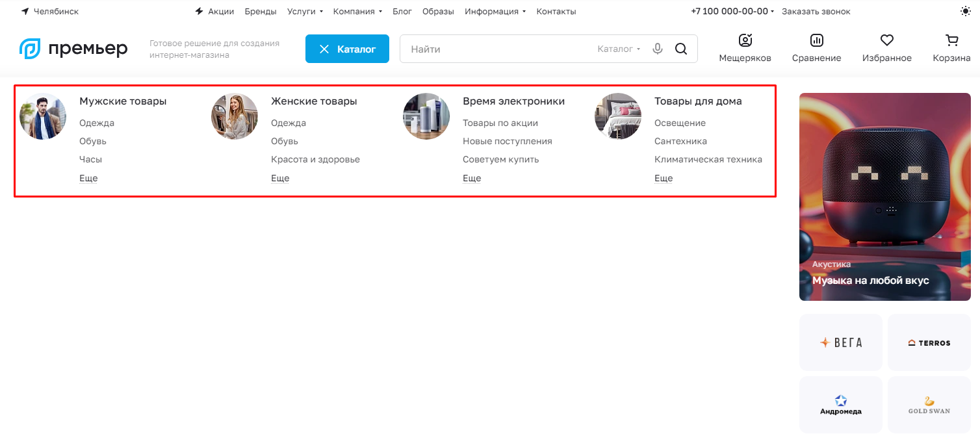Open the Новые поступления link
The width and height of the screenshot is (980, 434).
[x=508, y=141]
